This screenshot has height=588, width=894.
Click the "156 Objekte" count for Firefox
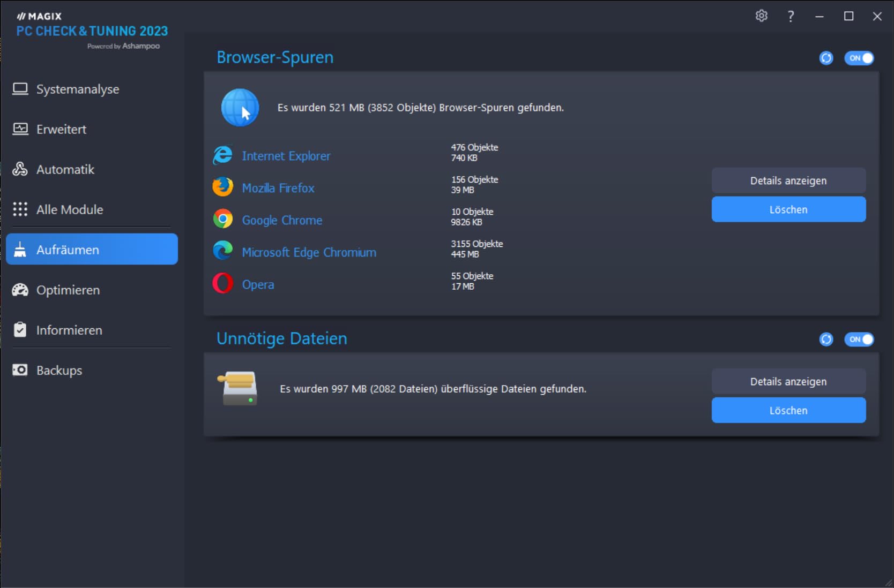(474, 179)
